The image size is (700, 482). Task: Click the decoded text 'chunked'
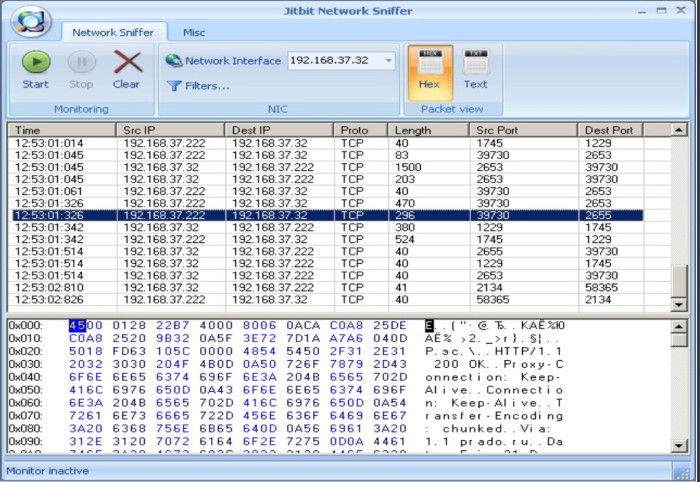click(473, 429)
